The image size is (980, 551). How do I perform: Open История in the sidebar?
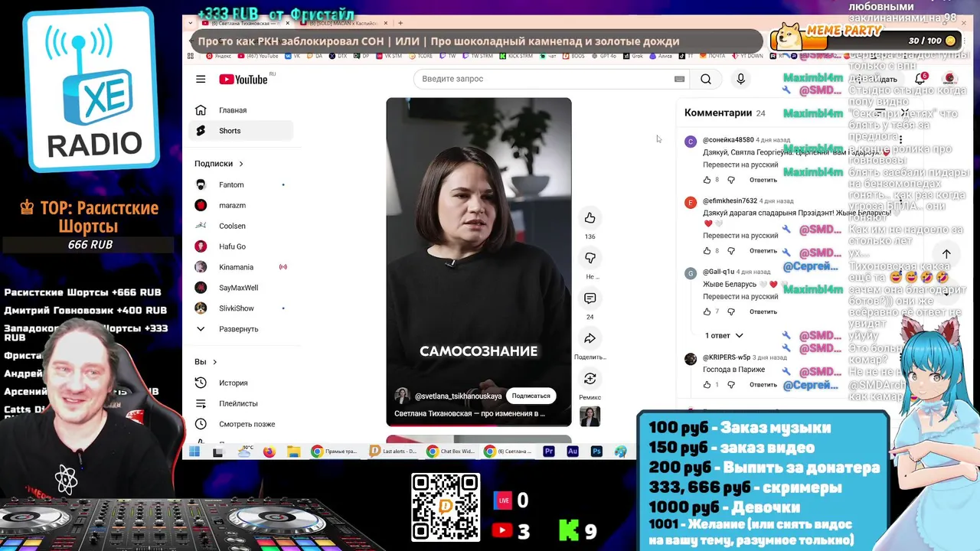240,383
